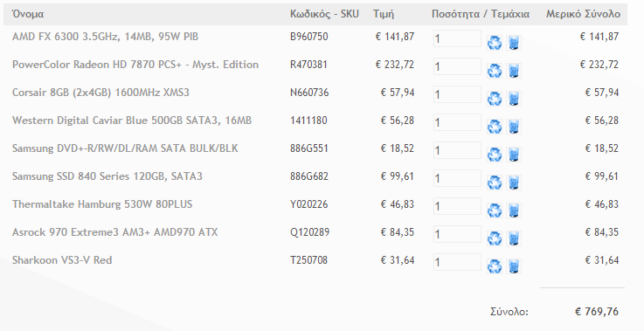
Task: Update quantity icon for PowerColor Radeon HD 7870
Action: point(495,71)
